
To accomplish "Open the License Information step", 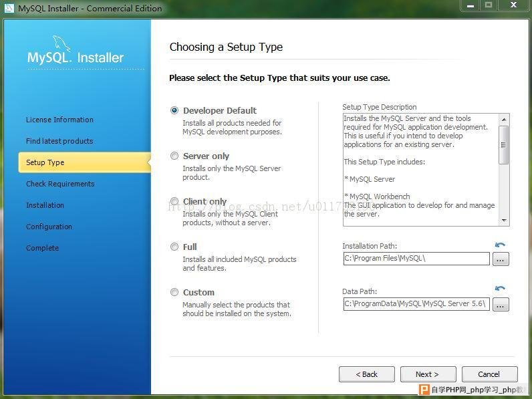I will 59,120.
